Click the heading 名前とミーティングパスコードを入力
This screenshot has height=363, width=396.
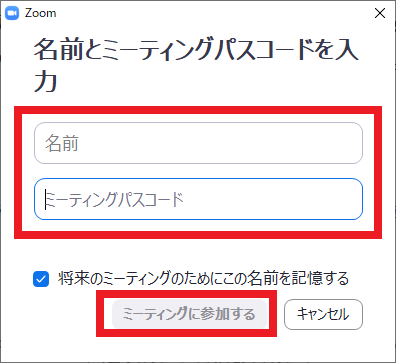tap(196, 65)
